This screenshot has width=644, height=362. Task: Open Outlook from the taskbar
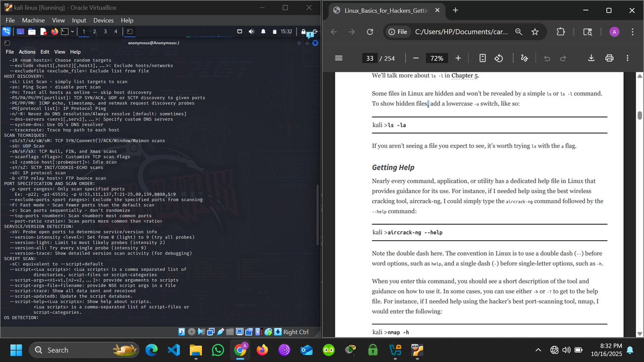(x=306, y=350)
